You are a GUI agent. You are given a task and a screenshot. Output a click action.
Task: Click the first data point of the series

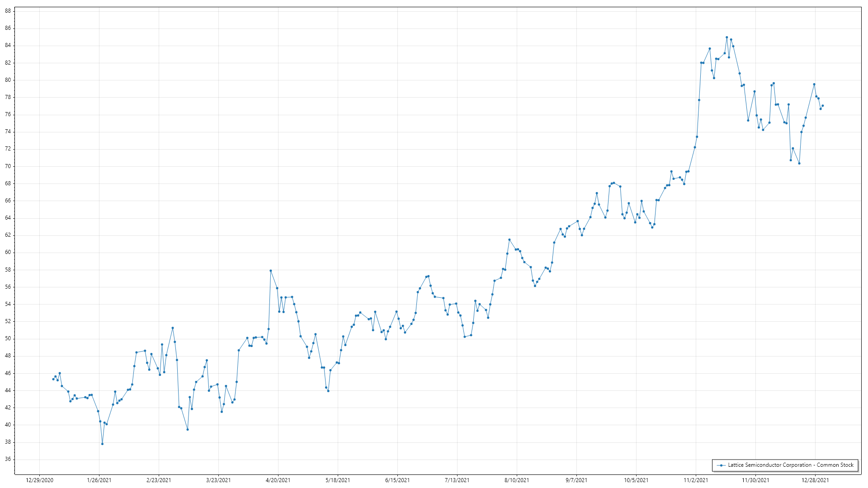click(53, 379)
